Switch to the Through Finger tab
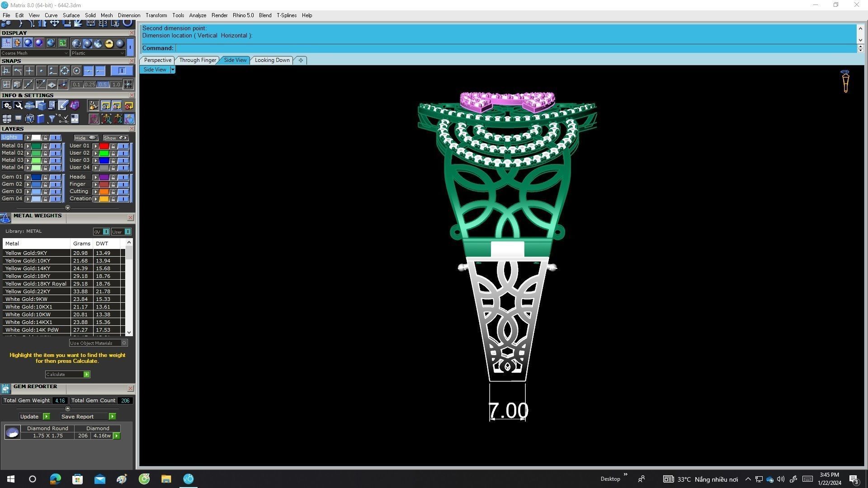Viewport: 868px width, 488px height. coord(198,60)
